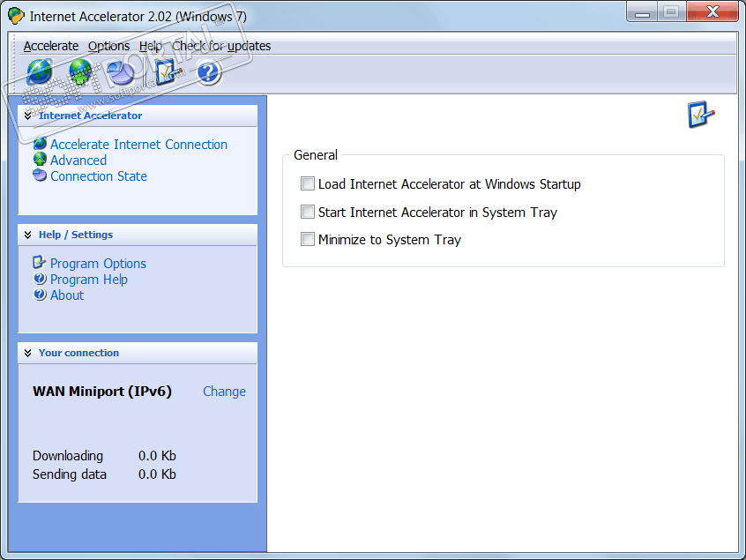This screenshot has width=746, height=560.
Task: Click the globe icon beside Accelerate Internet Connection
Action: (40, 144)
